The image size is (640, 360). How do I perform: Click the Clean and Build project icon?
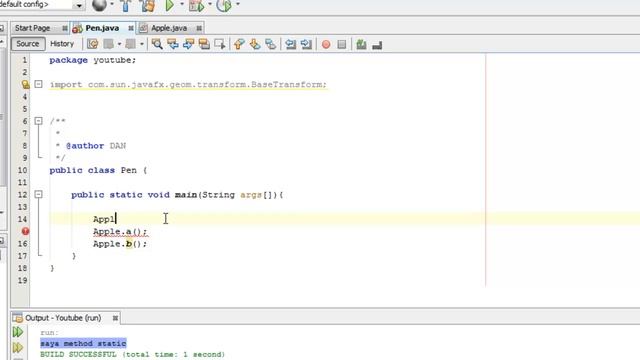point(147,6)
